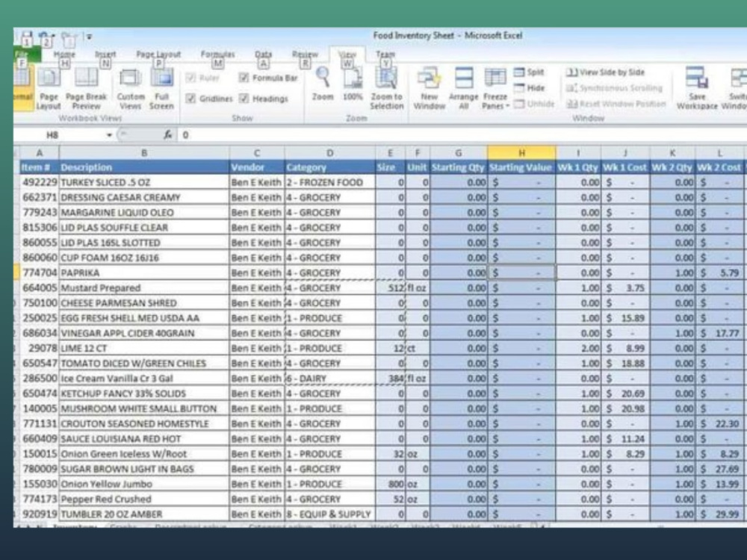Click the Page Break Preview icon
The height and width of the screenshot is (560, 747).
[86, 89]
